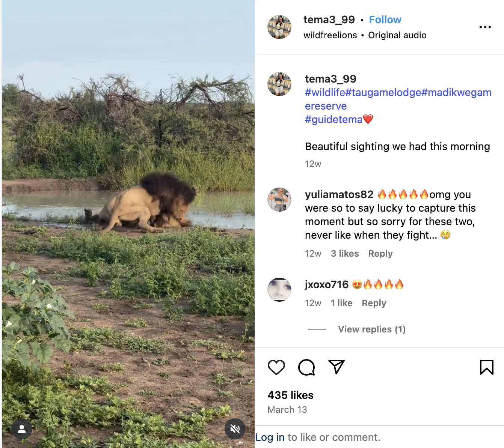View the 435 likes list
Screen dimensions: 504x448
290,395
